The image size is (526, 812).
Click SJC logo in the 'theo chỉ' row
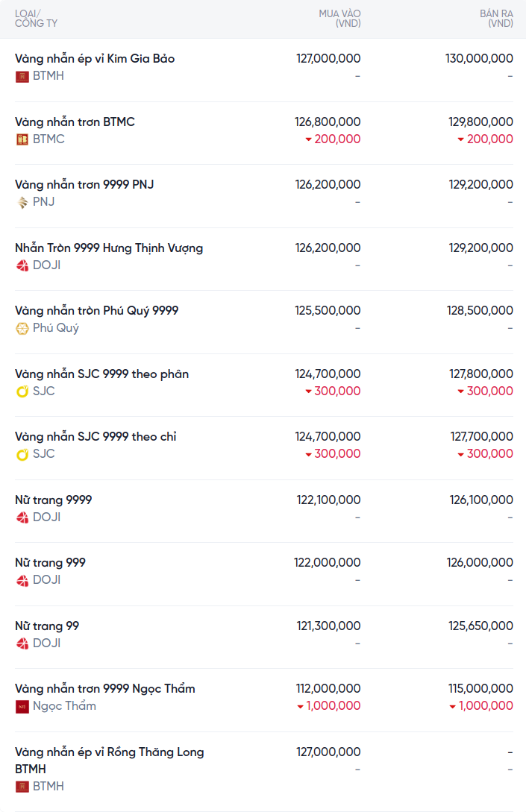[x=22, y=454]
